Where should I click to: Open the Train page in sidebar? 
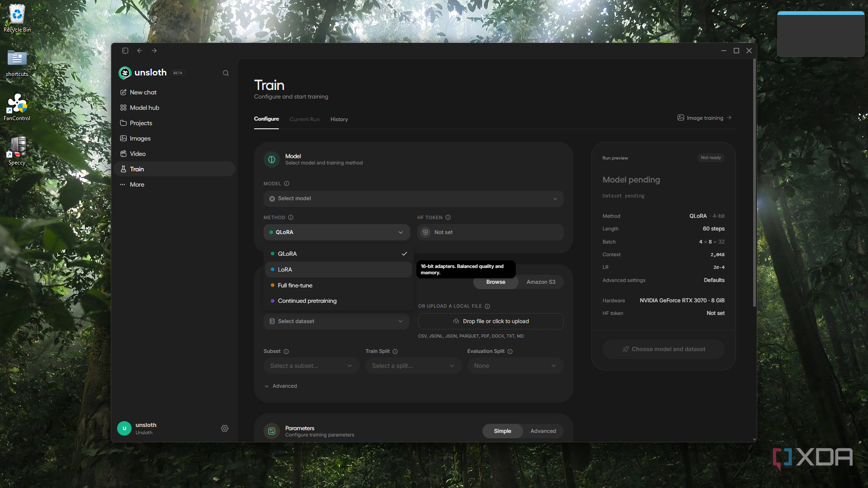(175, 169)
